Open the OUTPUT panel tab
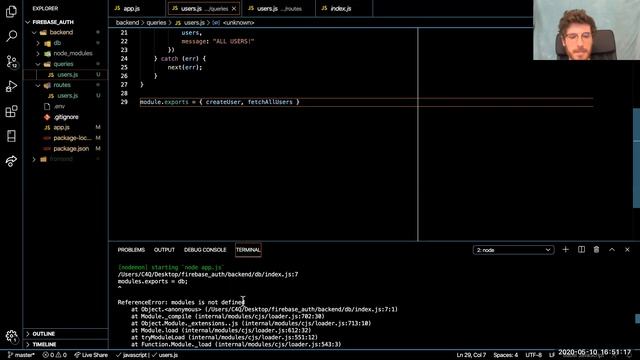640x360 pixels. click(164, 250)
